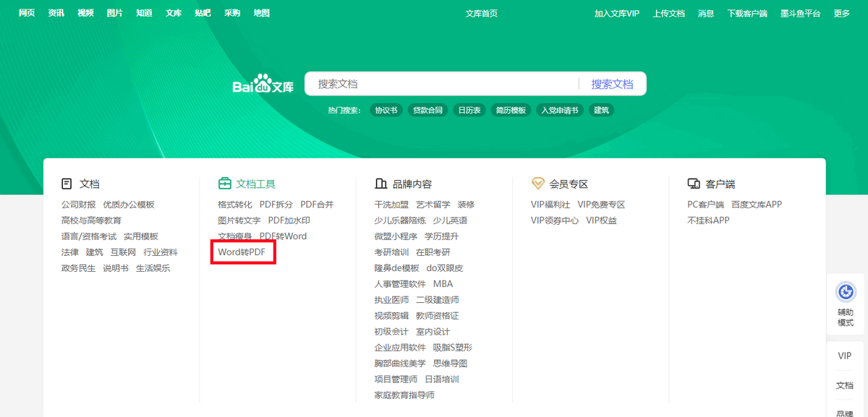Open the 更多 dropdown menu
The image size is (868, 417).
[841, 12]
